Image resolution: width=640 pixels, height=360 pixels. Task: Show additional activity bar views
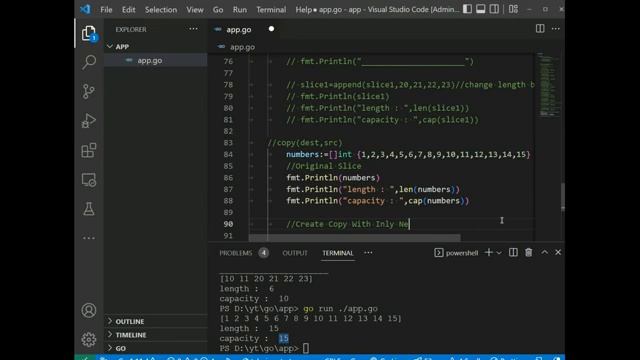[x=89, y=238]
